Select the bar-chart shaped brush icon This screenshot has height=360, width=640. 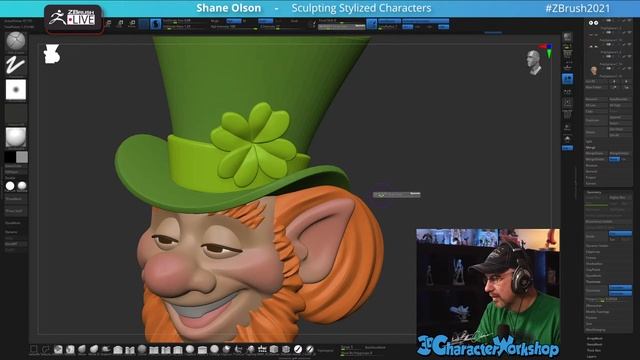coord(262,349)
